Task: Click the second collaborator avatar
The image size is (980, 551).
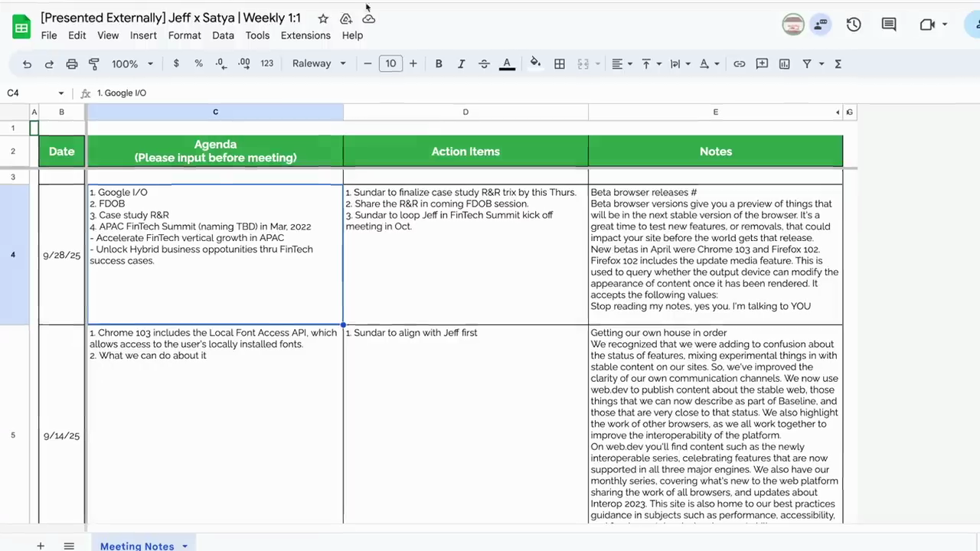Action: (821, 24)
